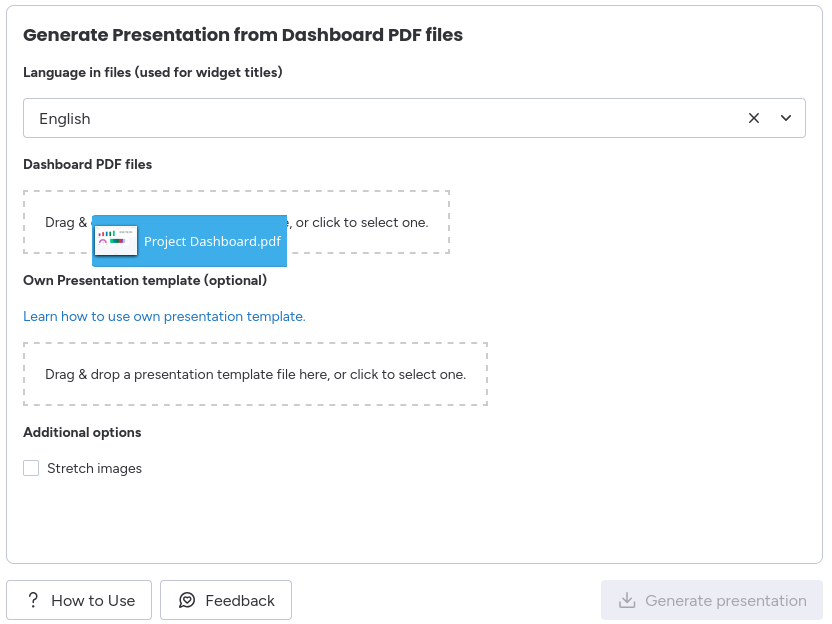Open the presentation template tutorial link
This screenshot has width=832, height=624.
pyautogui.click(x=164, y=316)
